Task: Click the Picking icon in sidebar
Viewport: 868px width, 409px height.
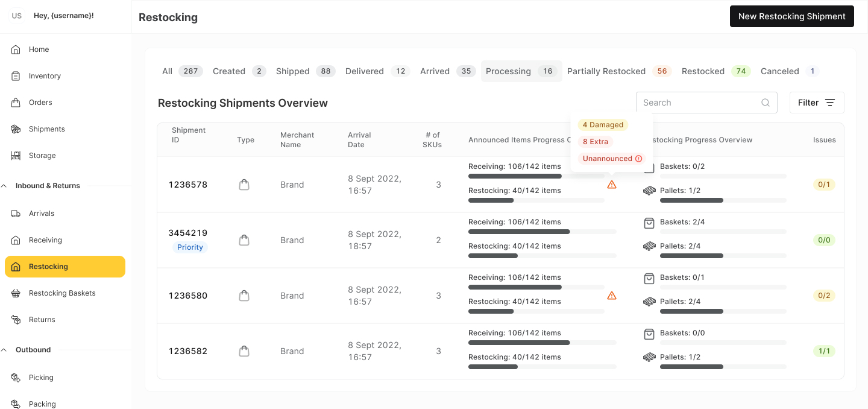Action: [x=16, y=378]
